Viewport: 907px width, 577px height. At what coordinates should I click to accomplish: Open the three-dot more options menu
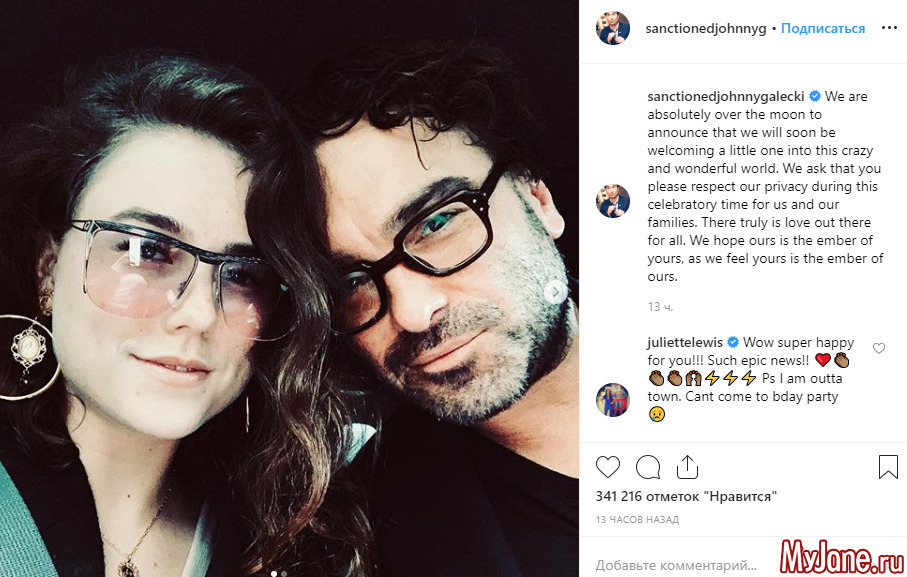pyautogui.click(x=889, y=28)
